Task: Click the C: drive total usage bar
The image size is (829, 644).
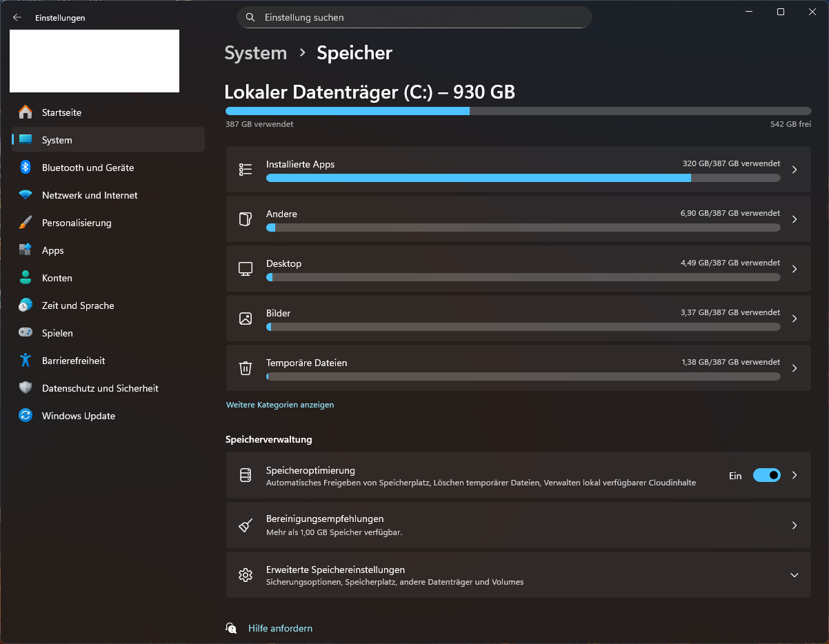Action: [518, 111]
